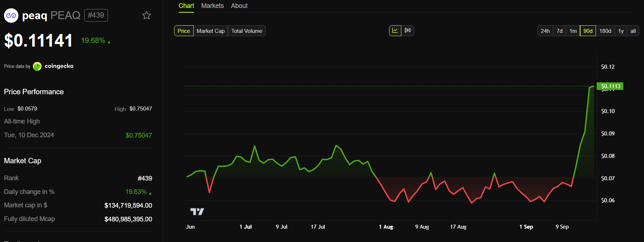Click the $0.11141 main price
The width and height of the screenshot is (644, 242).
coord(38,40)
